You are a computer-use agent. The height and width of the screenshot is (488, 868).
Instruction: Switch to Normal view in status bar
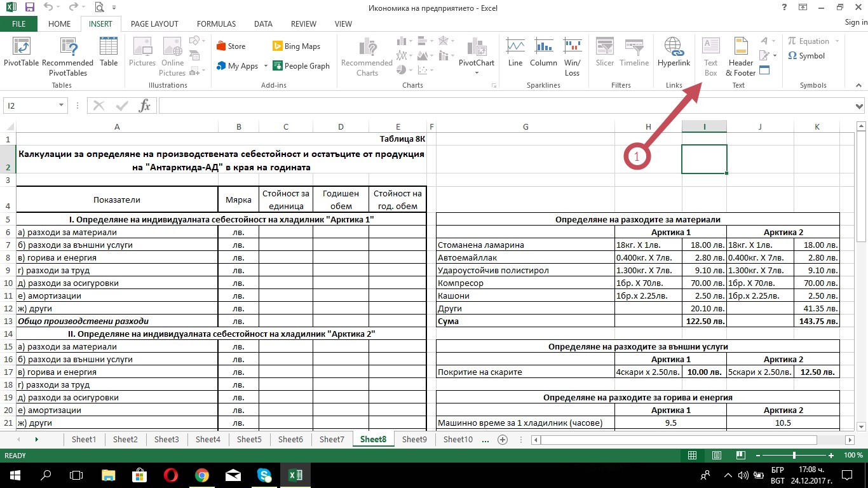click(693, 456)
